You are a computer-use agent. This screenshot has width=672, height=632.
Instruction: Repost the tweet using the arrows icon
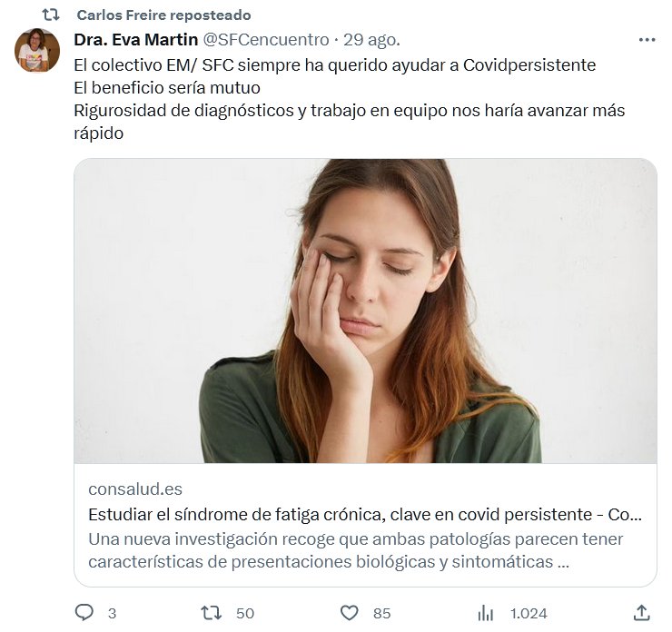[211, 613]
